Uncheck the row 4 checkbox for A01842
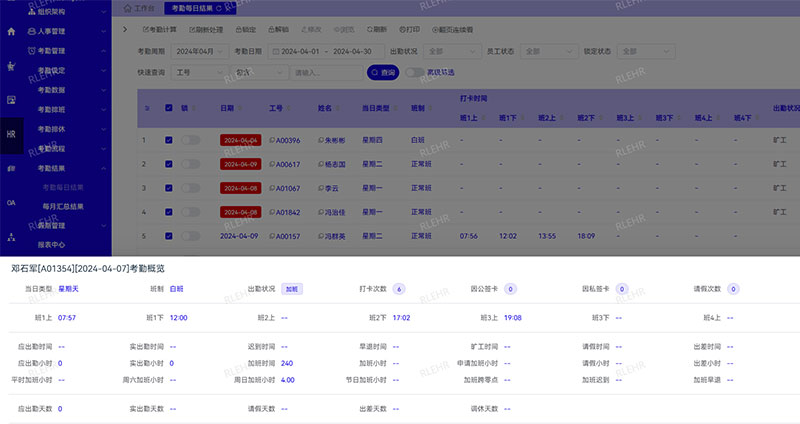This screenshot has height=424, width=800. pos(169,212)
